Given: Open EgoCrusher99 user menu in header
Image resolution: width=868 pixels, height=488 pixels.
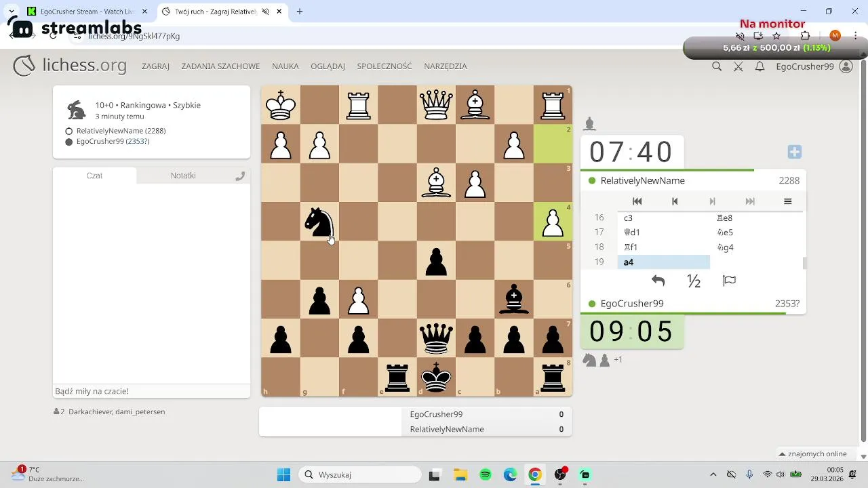Looking at the screenshot, I should (805, 66).
